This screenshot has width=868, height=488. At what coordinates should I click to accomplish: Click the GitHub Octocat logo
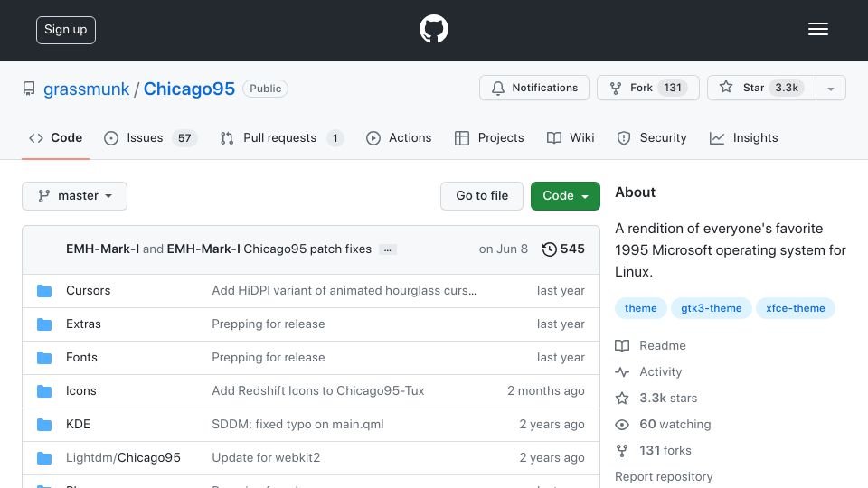[433, 29]
